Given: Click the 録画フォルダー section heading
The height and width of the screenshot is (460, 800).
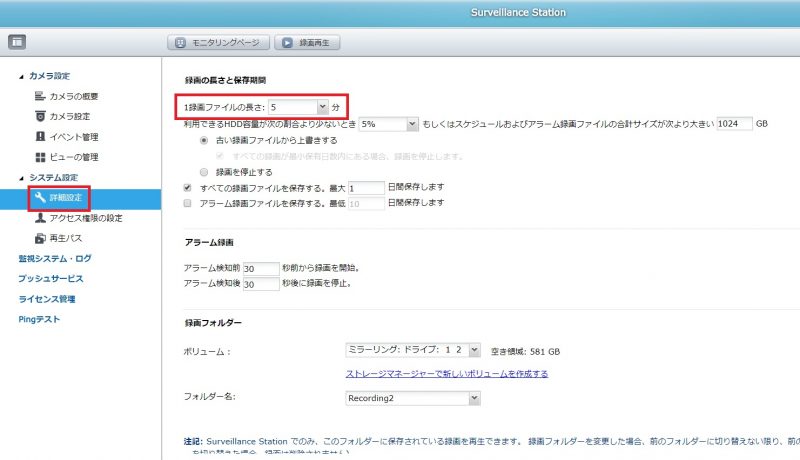Looking at the screenshot, I should (213, 323).
